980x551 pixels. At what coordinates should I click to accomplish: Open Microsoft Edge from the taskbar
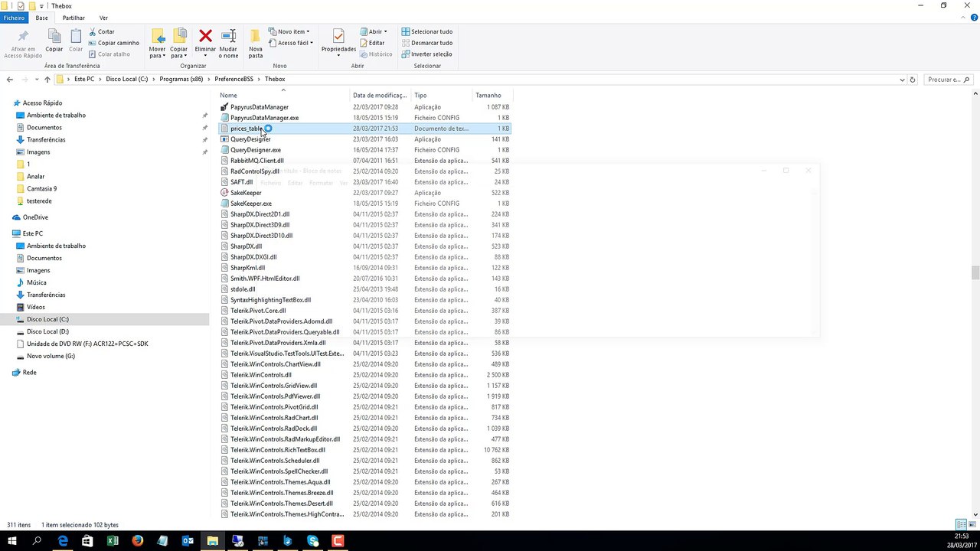click(64, 541)
